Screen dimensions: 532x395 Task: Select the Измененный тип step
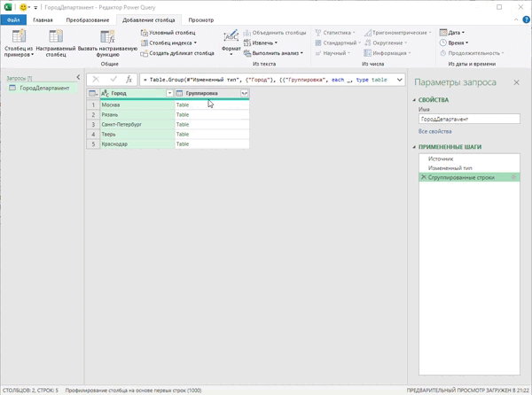(x=469, y=168)
